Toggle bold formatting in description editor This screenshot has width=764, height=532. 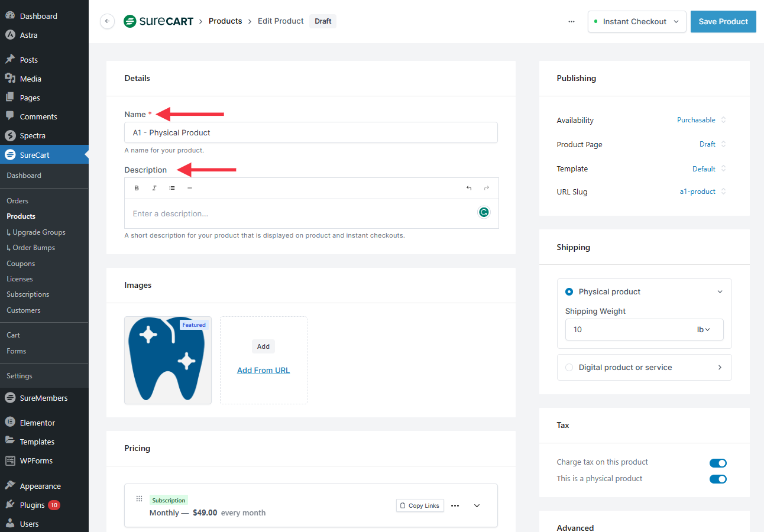pos(137,188)
